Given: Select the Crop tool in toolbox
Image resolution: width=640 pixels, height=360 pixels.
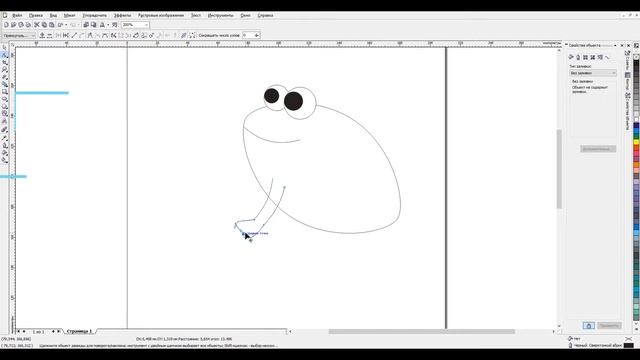Looking at the screenshot, I should pyautogui.click(x=4, y=62).
